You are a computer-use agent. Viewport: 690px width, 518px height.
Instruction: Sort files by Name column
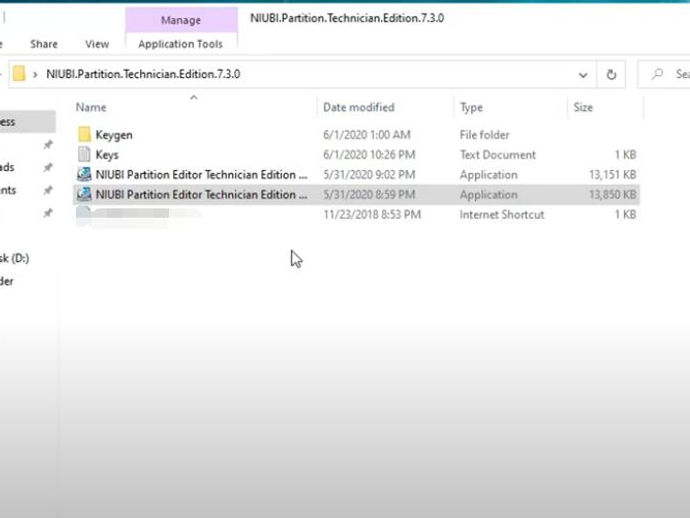pyautogui.click(x=91, y=107)
